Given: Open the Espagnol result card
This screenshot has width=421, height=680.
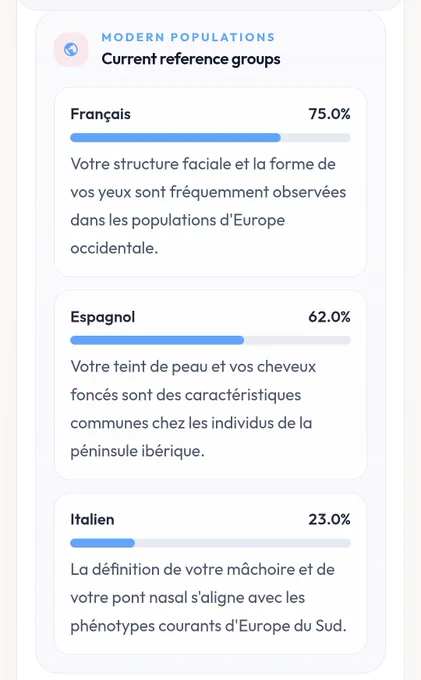Looking at the screenshot, I should (210, 385).
